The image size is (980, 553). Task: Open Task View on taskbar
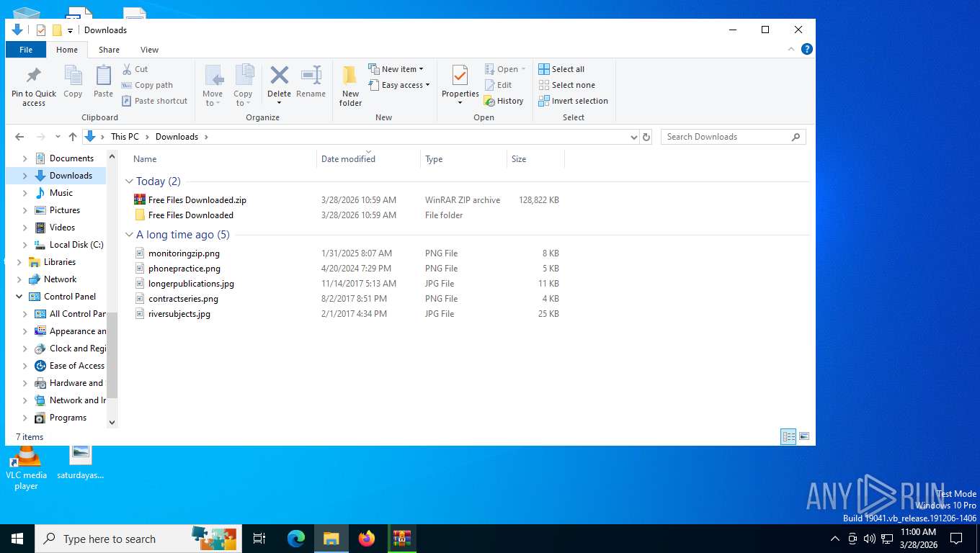click(259, 539)
